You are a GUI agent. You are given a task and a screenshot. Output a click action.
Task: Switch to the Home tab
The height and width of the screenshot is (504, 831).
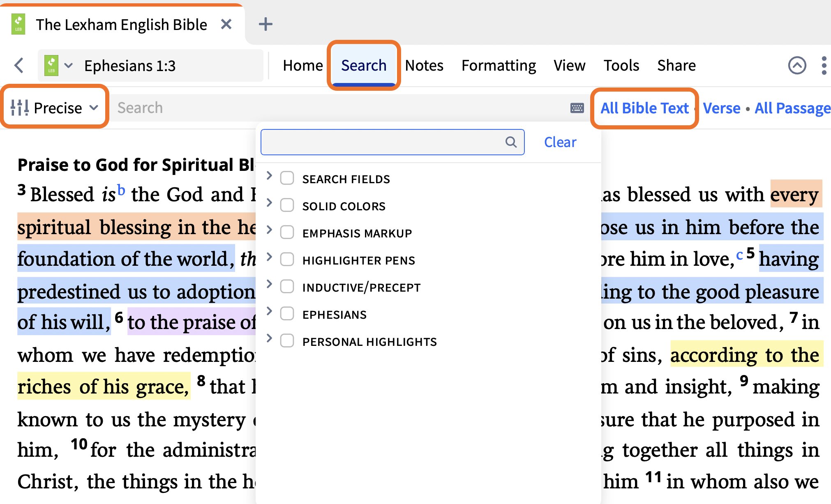point(303,65)
